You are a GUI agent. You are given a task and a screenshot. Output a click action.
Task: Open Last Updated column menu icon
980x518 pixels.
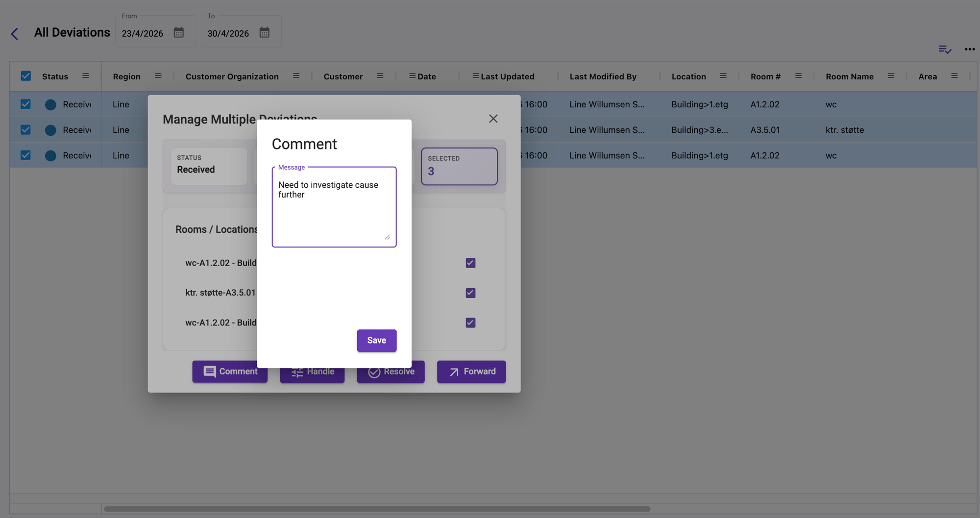476,76
